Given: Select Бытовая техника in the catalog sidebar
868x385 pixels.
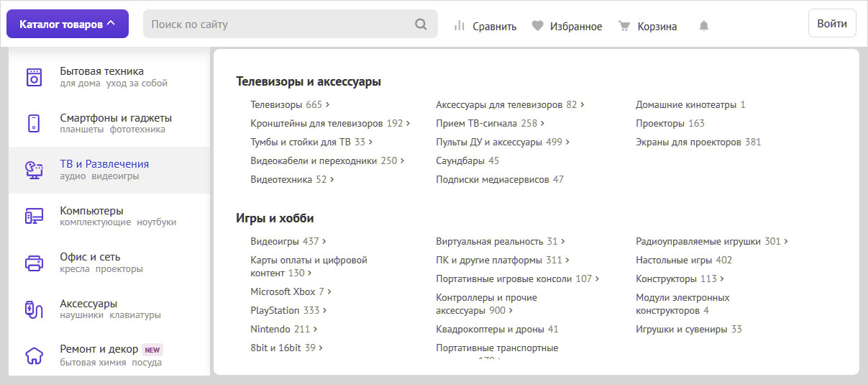Looking at the screenshot, I should click(x=101, y=71).
